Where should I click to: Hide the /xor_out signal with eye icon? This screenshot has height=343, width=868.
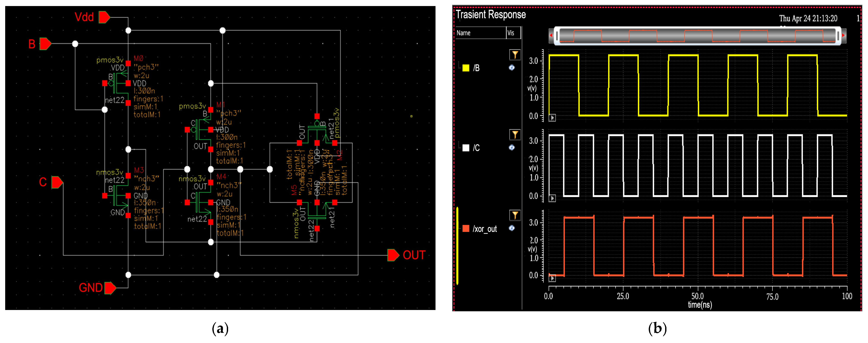tap(511, 228)
